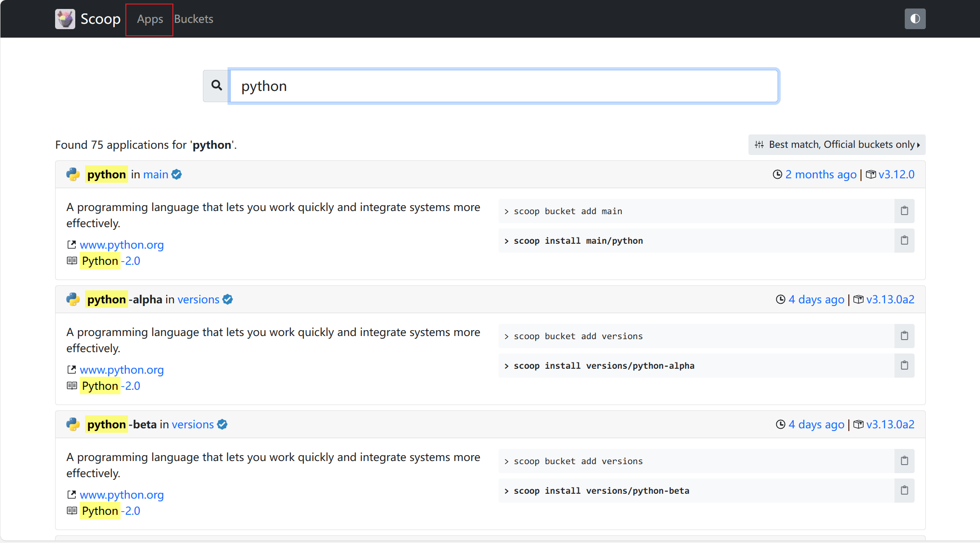Open www.python.org in python-beta card

coord(122,495)
